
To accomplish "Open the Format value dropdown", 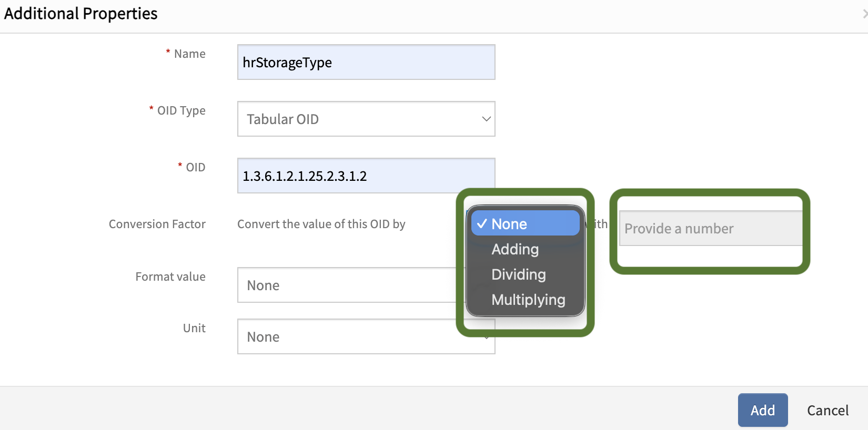I will tap(347, 285).
